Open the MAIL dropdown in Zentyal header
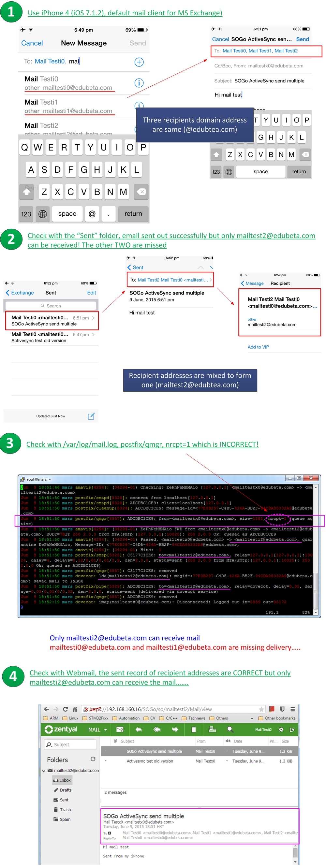 click(97, 730)
